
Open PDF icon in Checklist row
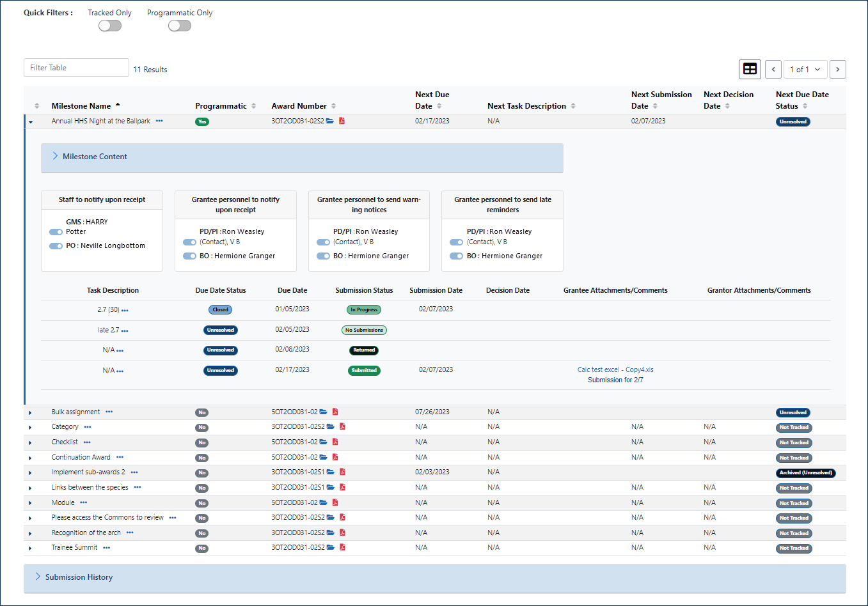click(x=335, y=442)
